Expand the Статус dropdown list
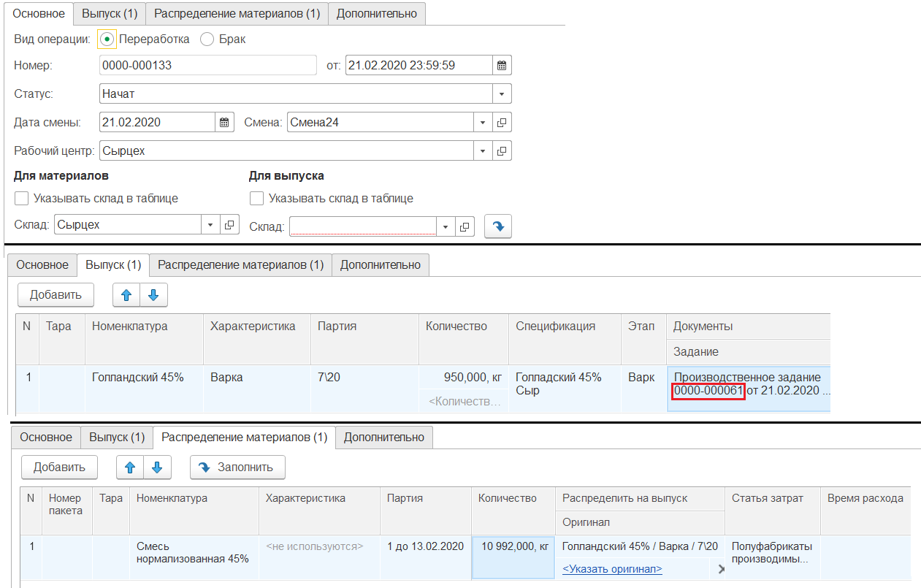921x588 pixels. (502, 93)
